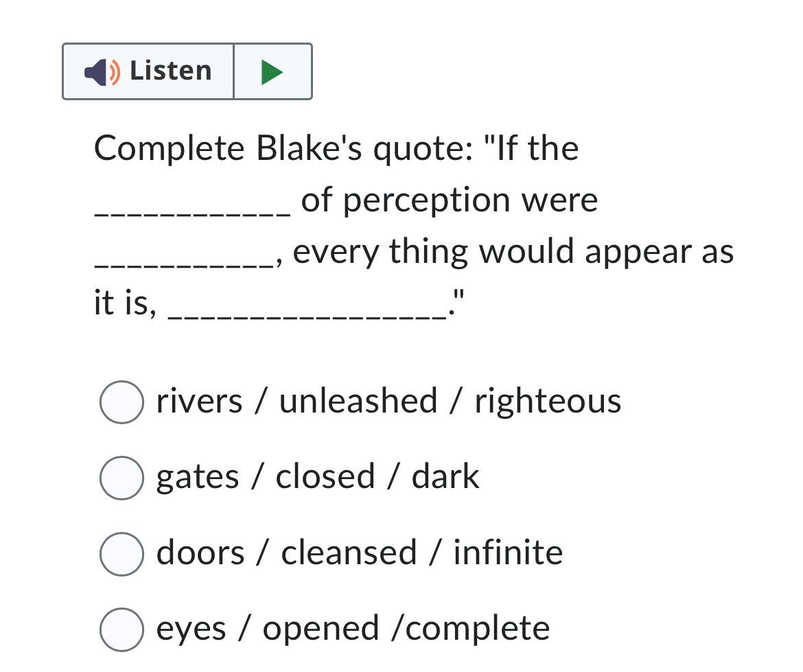Start narration via the play arrow icon
803x672 pixels.
click(272, 71)
